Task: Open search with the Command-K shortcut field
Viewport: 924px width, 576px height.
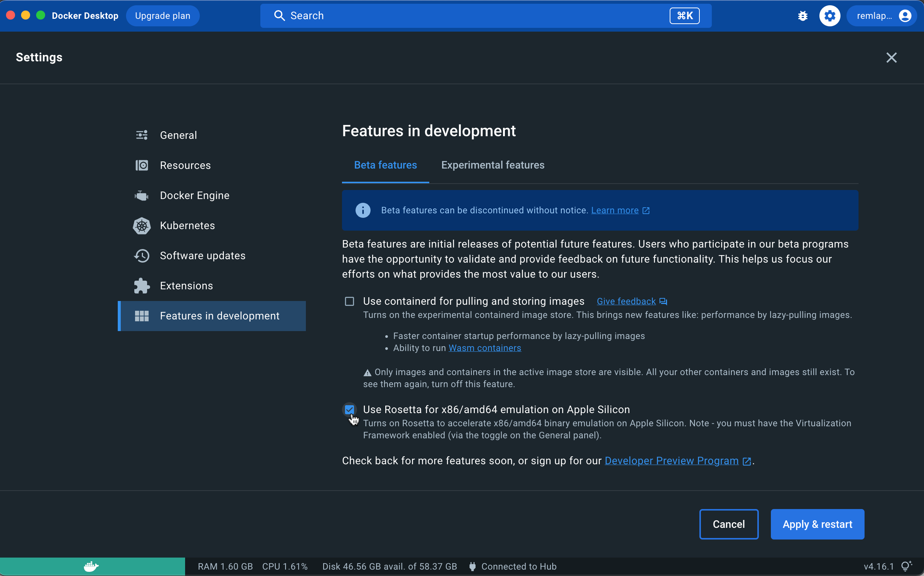Action: pyautogui.click(x=684, y=16)
